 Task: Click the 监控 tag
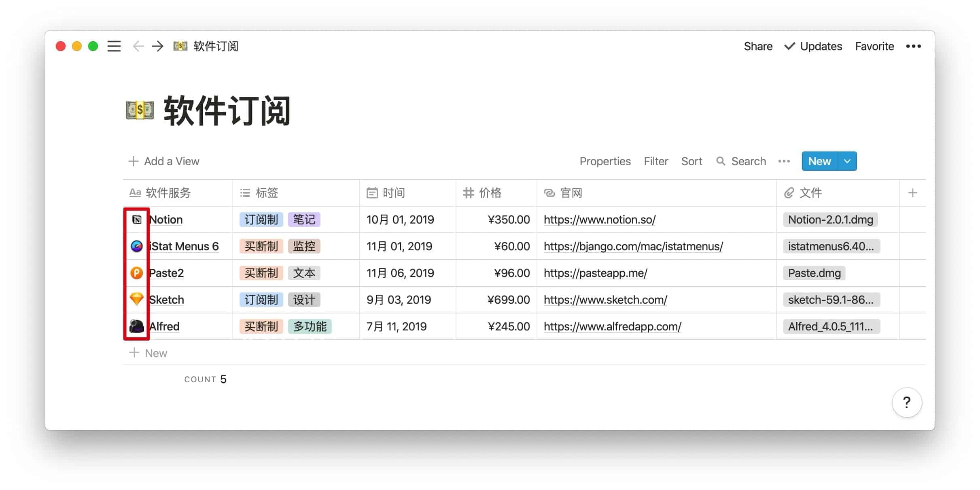(x=304, y=246)
